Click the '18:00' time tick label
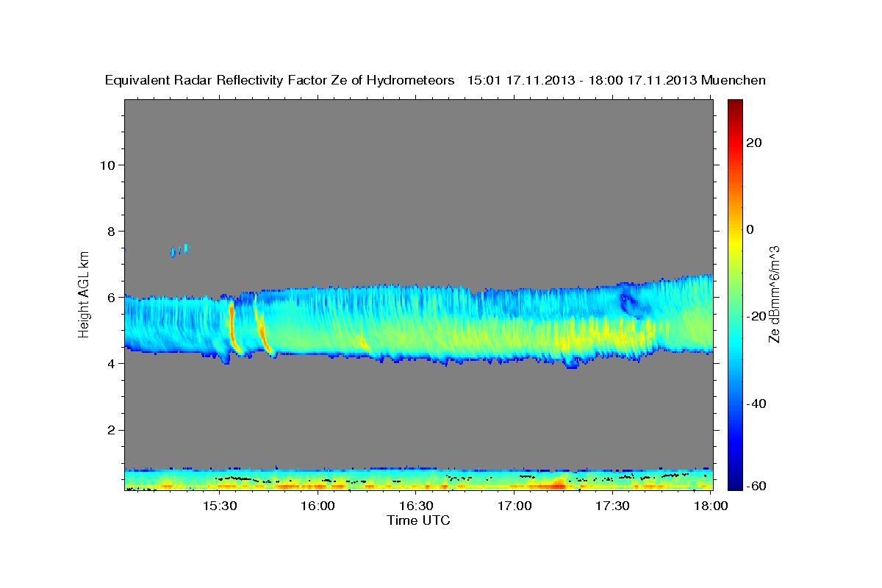This screenshot has height=588, width=882. (711, 506)
